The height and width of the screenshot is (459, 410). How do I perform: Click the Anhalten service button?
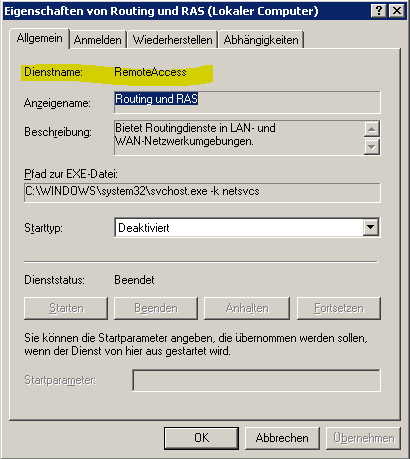(247, 308)
